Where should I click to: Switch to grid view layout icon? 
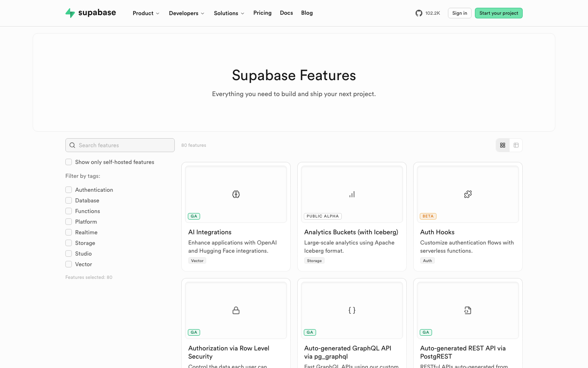[x=503, y=145]
